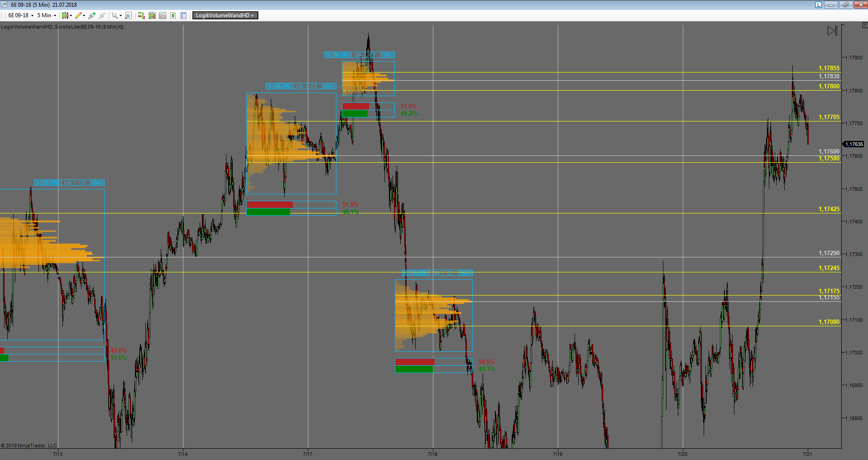Click the 1,17425 price level label

coord(829,209)
